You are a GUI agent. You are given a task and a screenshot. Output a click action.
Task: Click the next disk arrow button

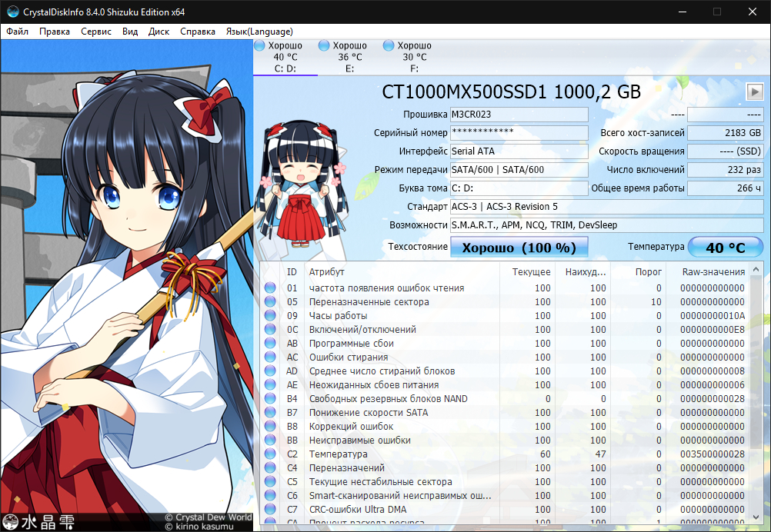click(755, 91)
